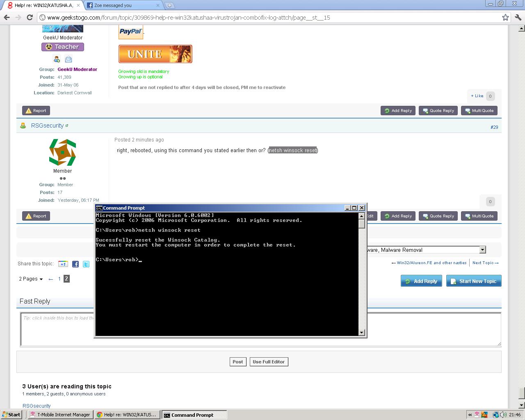525x420 pixels.
Task: Share topic on Google +1
Action: pos(63,264)
